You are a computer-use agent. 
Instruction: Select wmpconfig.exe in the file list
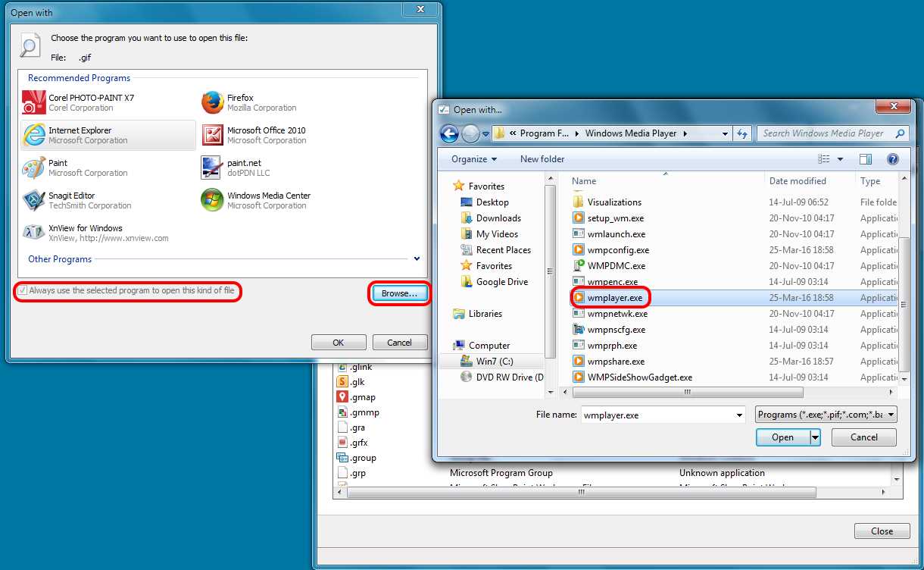tap(618, 250)
